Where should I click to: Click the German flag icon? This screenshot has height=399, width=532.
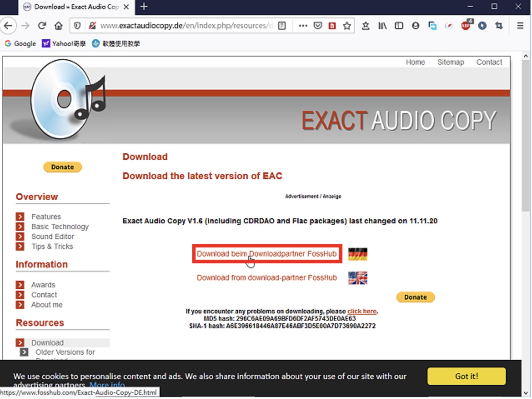pos(358,254)
